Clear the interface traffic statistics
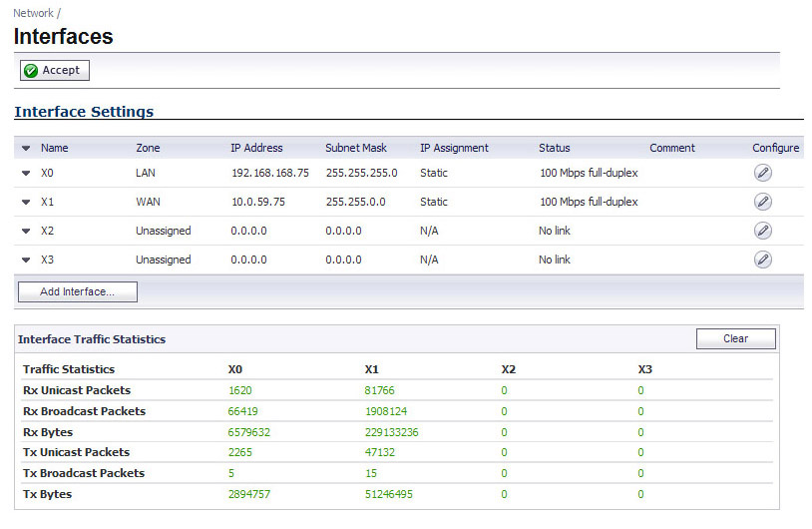The width and height of the screenshot is (812, 529). (x=736, y=338)
